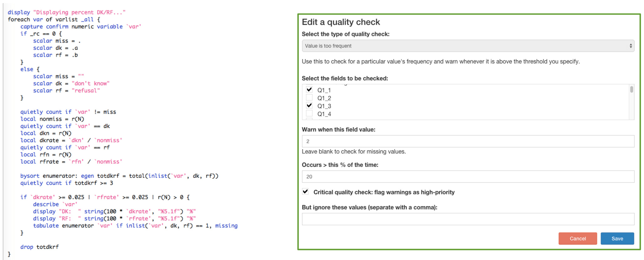
Task: Open the quality check type dropdown
Action: [x=468, y=46]
